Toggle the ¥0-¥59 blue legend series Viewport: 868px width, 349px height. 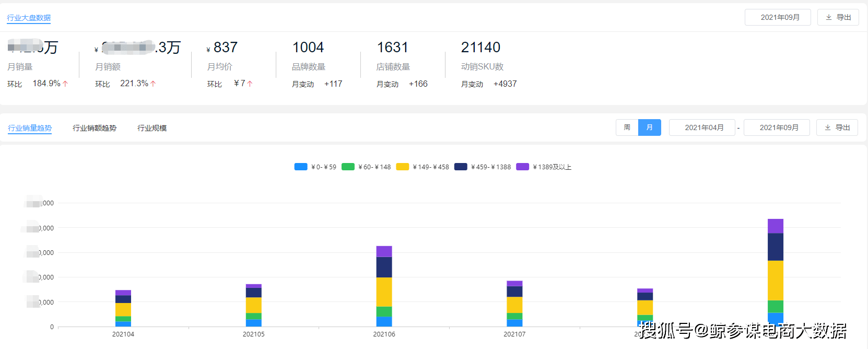tap(301, 167)
